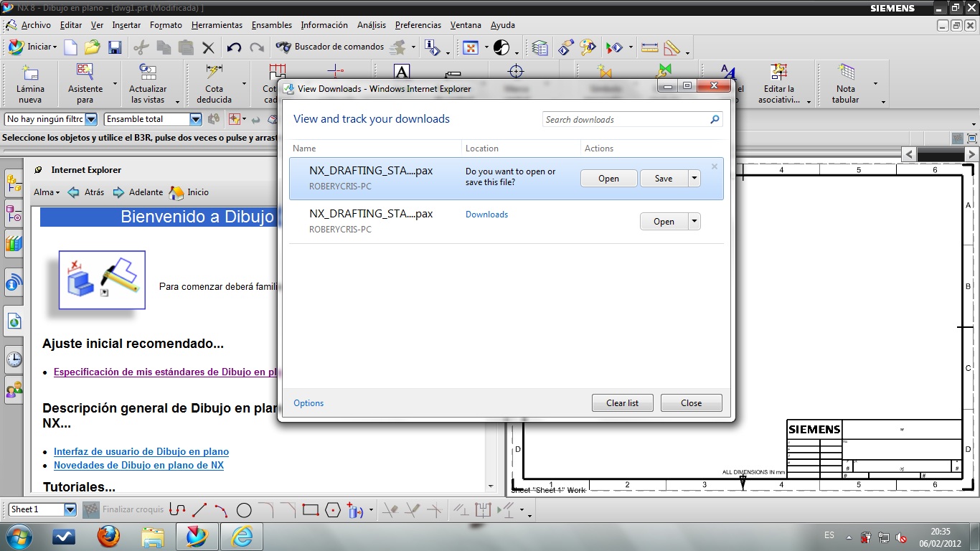The height and width of the screenshot is (551, 980).
Task: Open 'Interfaz de usuario de Dibujo en plano' link
Action: click(x=141, y=452)
